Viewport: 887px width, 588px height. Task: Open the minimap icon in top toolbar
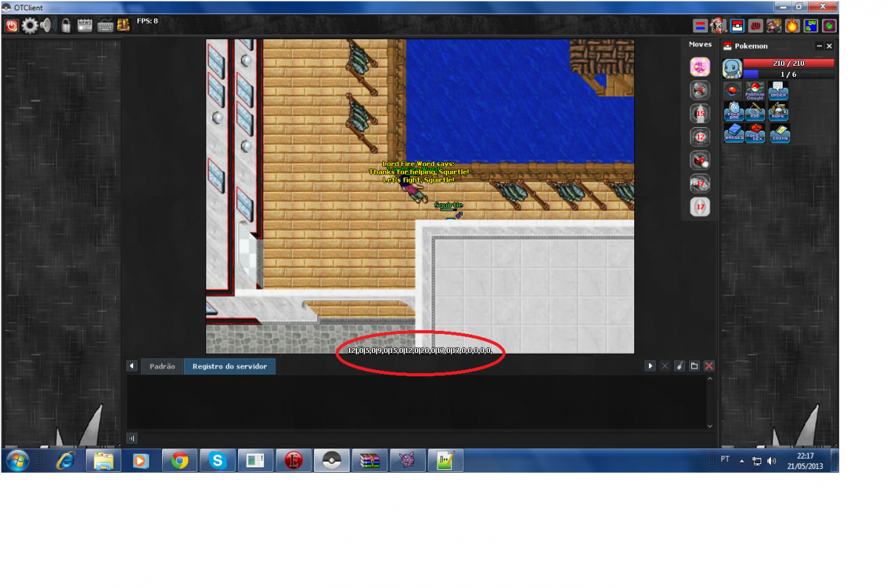click(812, 26)
